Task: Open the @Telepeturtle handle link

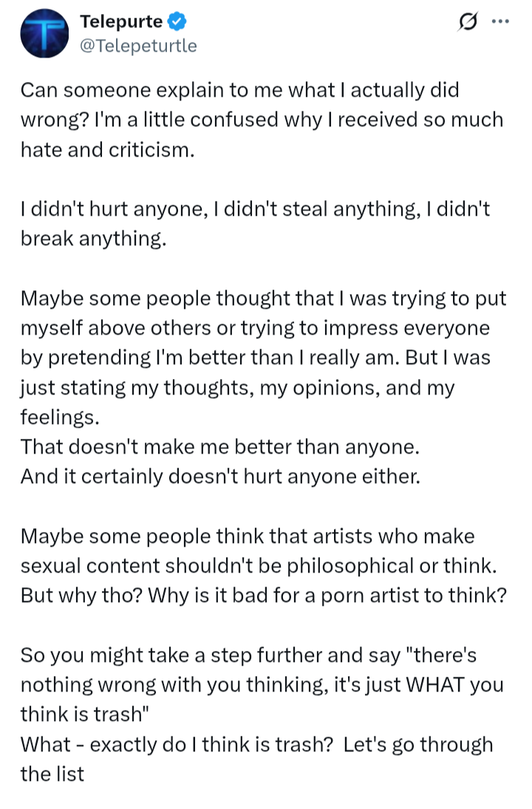Action: [x=138, y=46]
